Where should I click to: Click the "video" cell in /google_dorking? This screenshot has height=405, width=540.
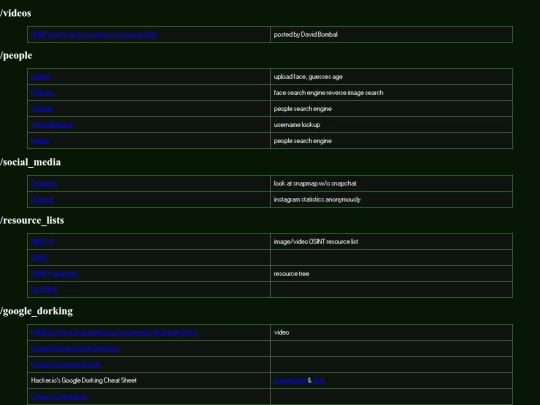(392, 333)
